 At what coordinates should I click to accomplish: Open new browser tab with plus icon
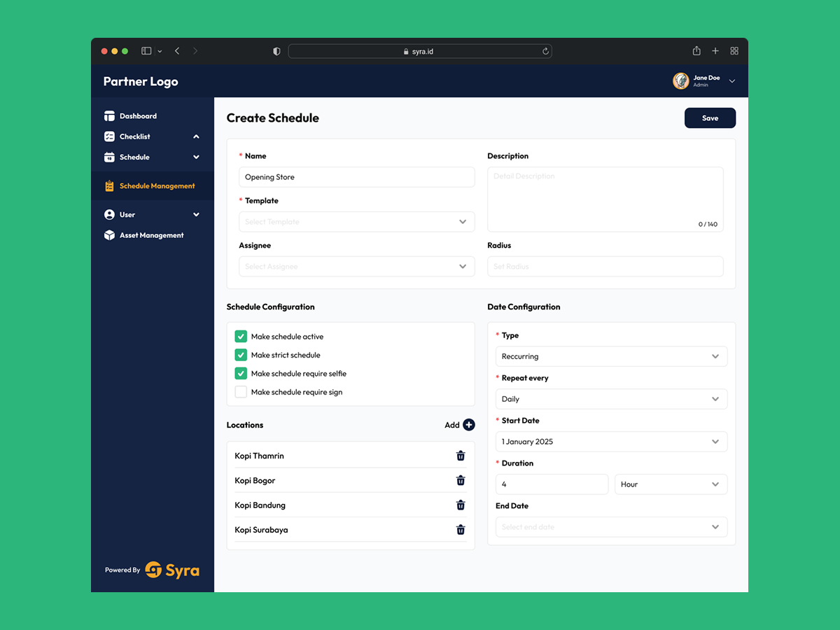(715, 51)
